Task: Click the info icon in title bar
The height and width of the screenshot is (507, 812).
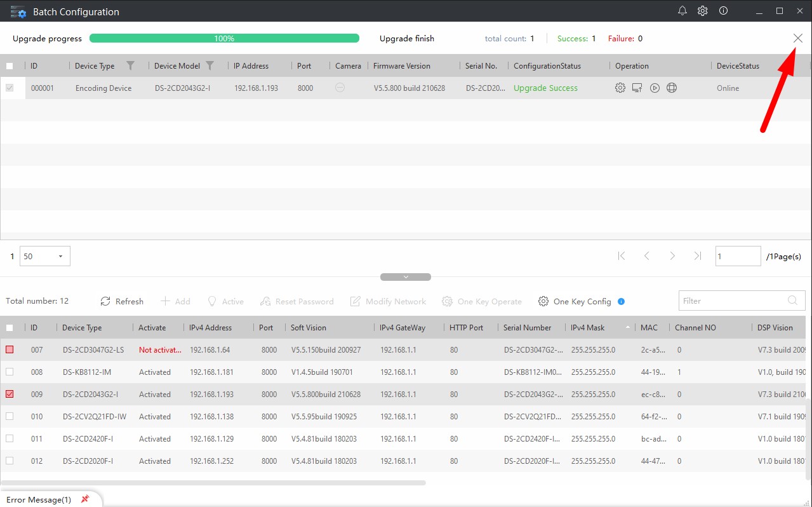Action: tap(723, 11)
